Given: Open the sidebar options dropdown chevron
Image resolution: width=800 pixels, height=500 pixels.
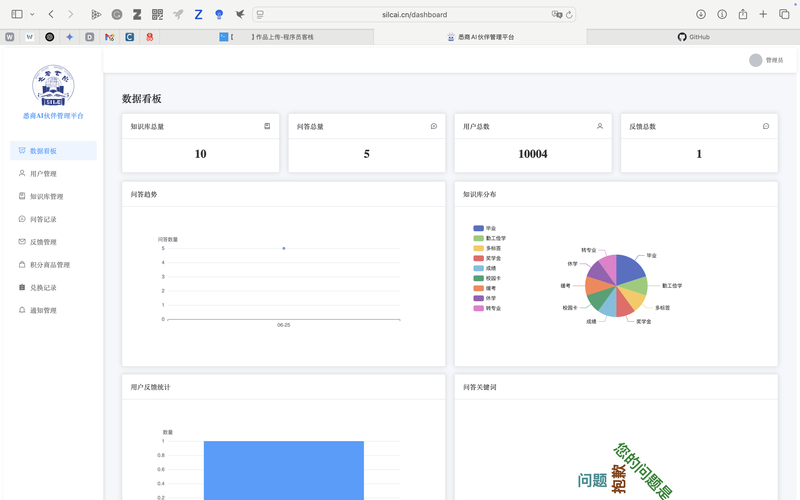Looking at the screenshot, I should point(32,14).
